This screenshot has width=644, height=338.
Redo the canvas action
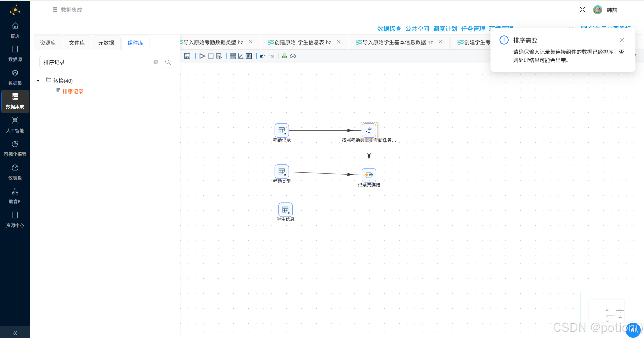coord(271,56)
